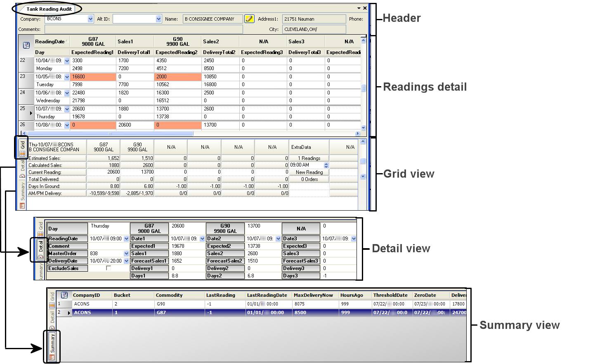Select the Grid side tab in Detail view panel

(x=40, y=229)
